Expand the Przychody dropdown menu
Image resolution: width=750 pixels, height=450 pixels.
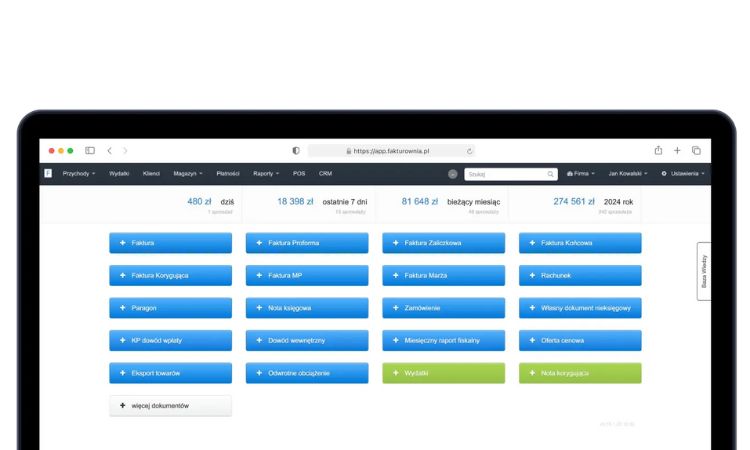(78, 174)
